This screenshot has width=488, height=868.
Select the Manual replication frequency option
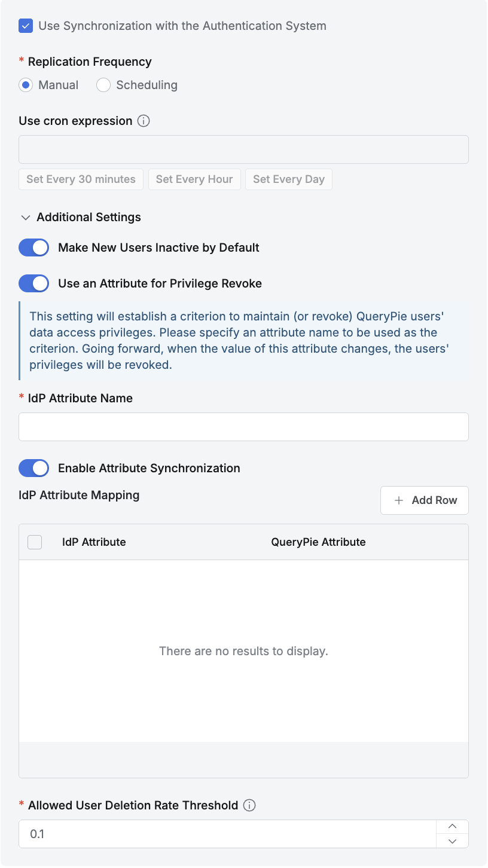tap(26, 85)
